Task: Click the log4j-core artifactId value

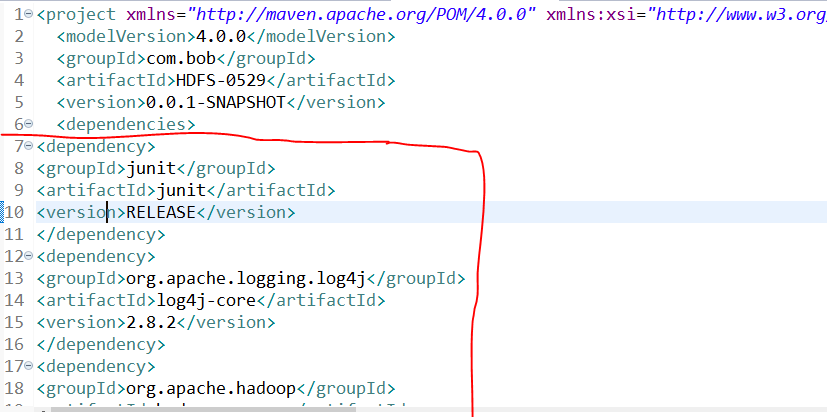Action: pos(206,300)
